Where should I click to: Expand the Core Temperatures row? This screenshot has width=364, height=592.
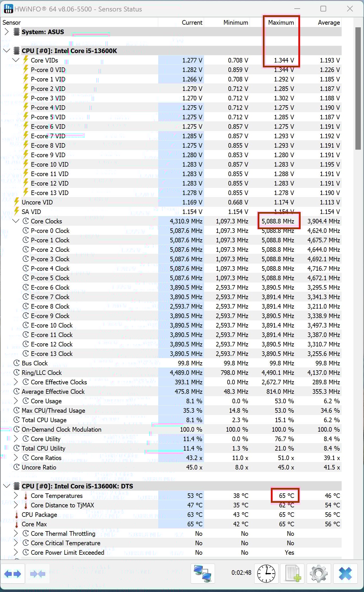[16, 496]
